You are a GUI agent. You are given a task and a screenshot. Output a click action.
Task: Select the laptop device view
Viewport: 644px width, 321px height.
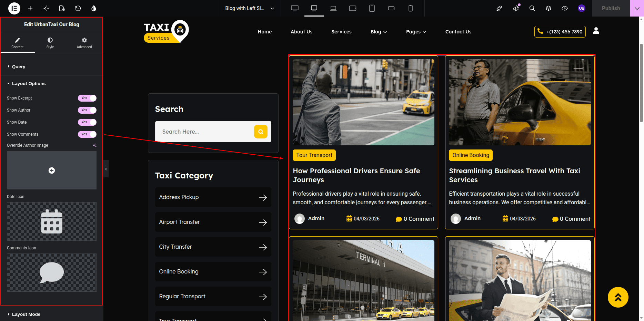point(333,8)
